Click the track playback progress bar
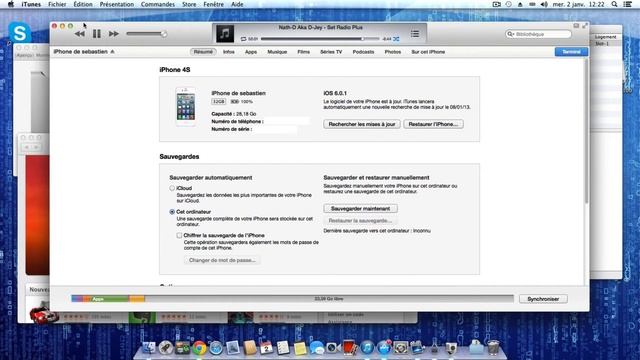Viewport: 640px width, 360px height. (320, 39)
